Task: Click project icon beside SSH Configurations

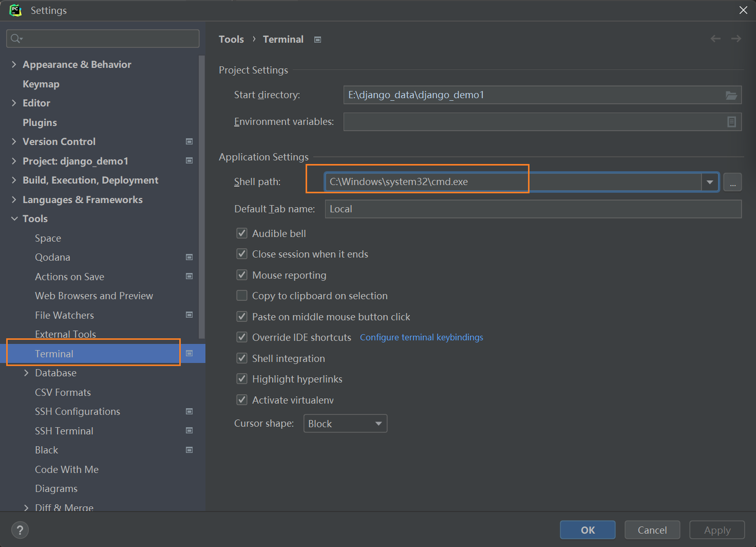Action: click(190, 411)
